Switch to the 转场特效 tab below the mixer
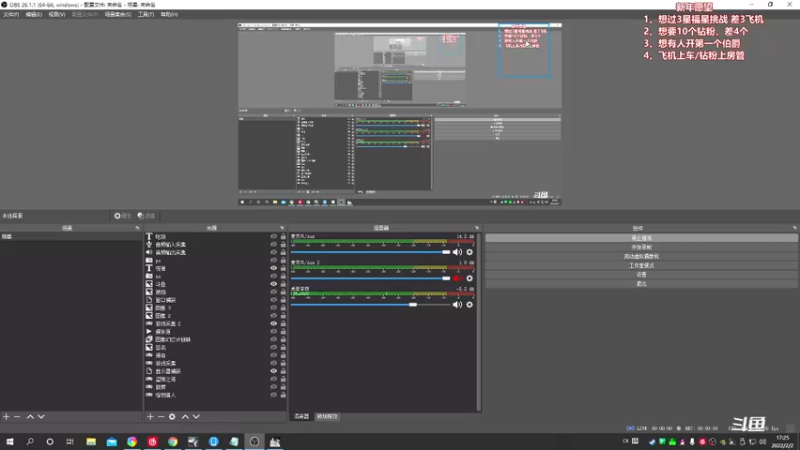The height and width of the screenshot is (450, 800). (327, 416)
